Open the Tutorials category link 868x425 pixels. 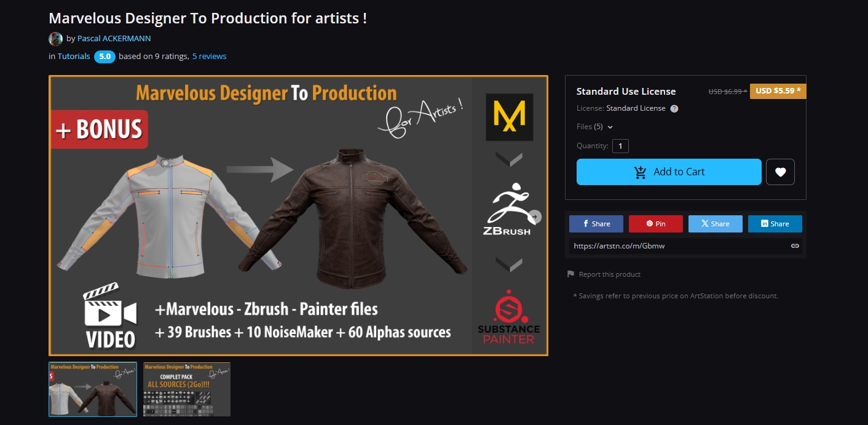click(x=74, y=57)
